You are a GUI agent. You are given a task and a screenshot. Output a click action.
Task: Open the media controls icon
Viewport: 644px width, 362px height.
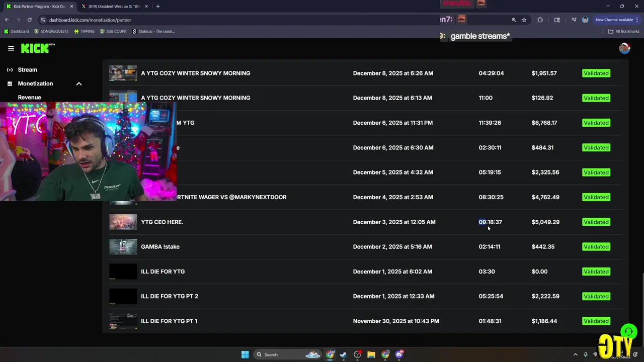click(x=574, y=20)
